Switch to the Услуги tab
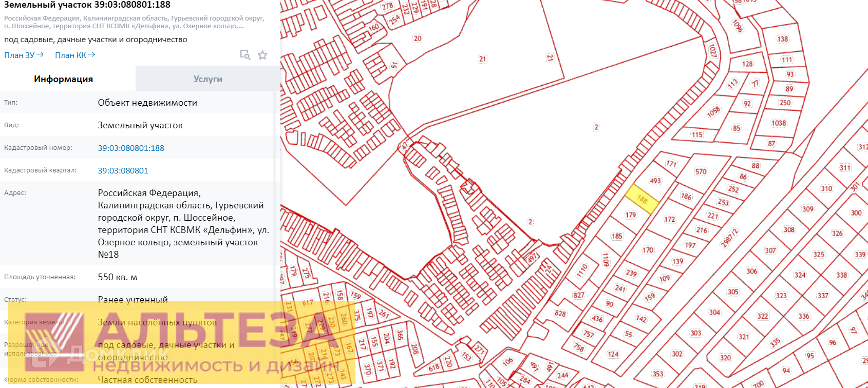Viewport: 868px width, 388px height. click(x=208, y=79)
